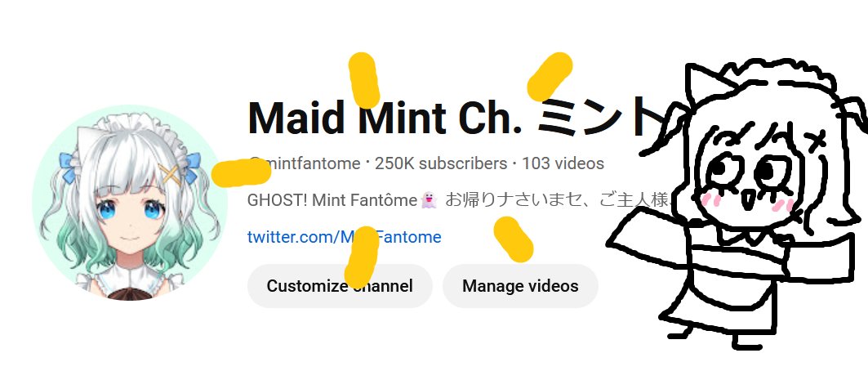Expand the GHOST! Mint Fantôme description
Image resolution: width=868 pixels, height=380 pixels.
click(460, 199)
